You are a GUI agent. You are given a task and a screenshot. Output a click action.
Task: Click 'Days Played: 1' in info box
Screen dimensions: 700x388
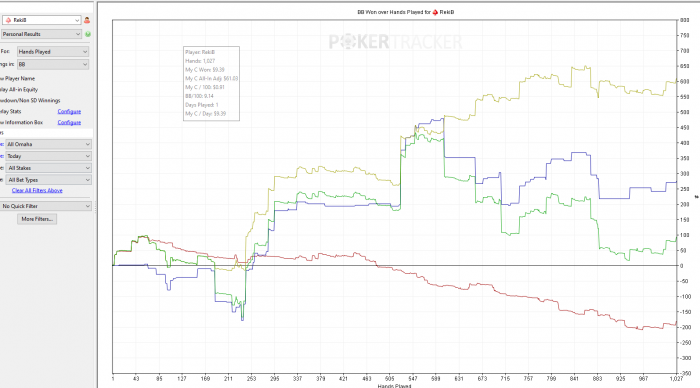point(202,105)
